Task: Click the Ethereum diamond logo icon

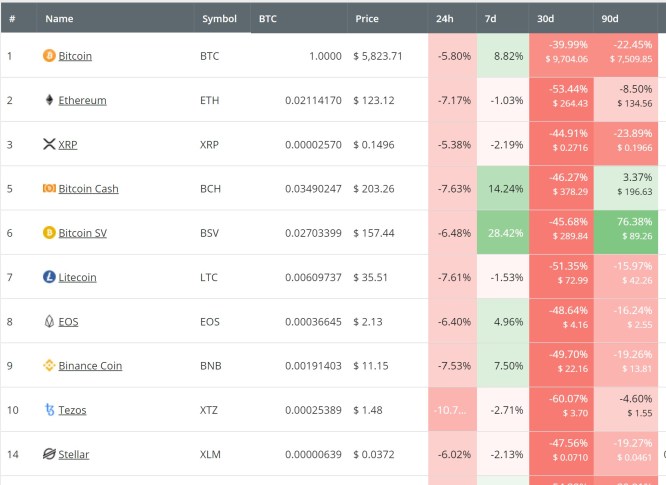Action: click(x=49, y=100)
